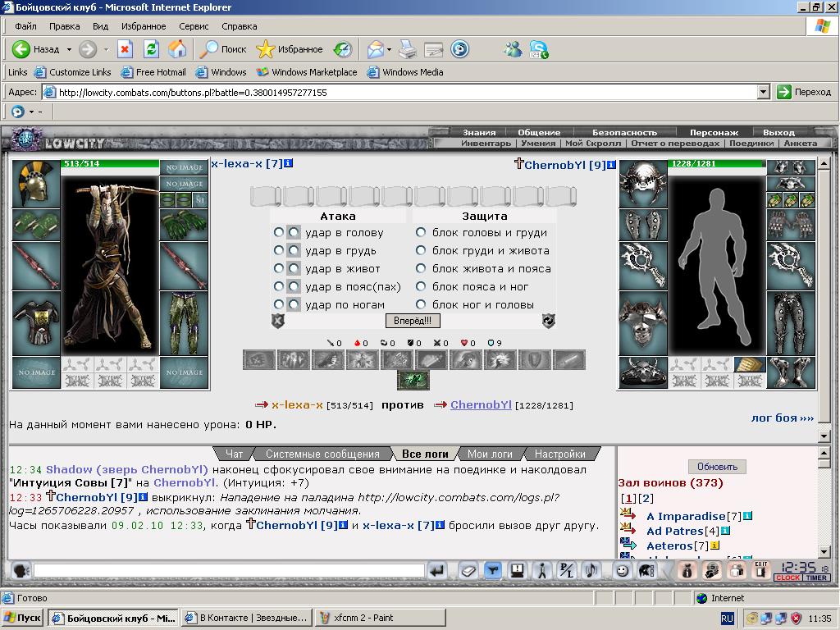Image resolution: width=840 pixels, height=630 pixels.
Task: Toggle the highlighted blue filter icon in chat bar
Action: (492, 571)
